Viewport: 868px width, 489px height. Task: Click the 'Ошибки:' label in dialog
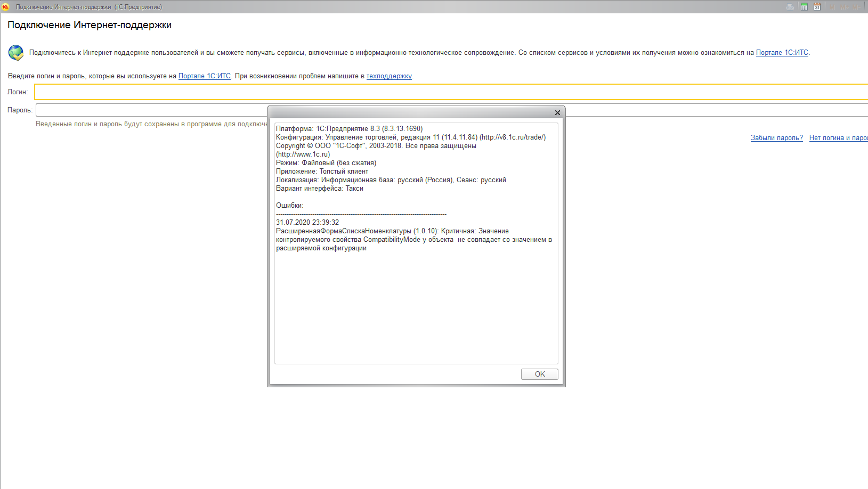pyautogui.click(x=290, y=206)
